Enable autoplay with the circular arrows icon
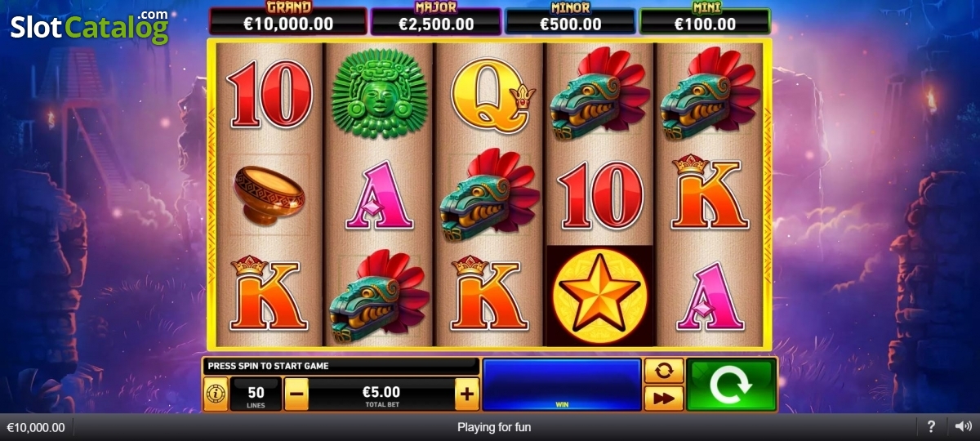 663,371
